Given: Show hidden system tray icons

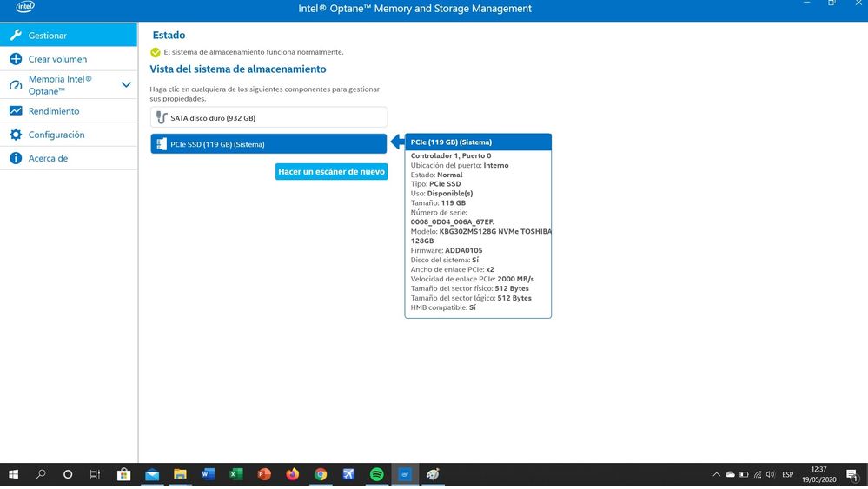Looking at the screenshot, I should coord(716,474).
